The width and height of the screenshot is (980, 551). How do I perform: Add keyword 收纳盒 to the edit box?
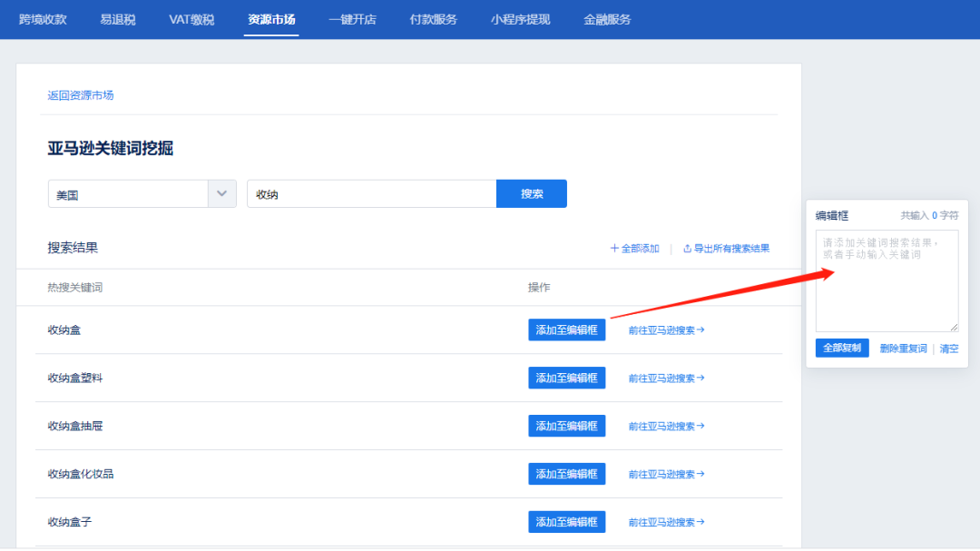click(566, 330)
